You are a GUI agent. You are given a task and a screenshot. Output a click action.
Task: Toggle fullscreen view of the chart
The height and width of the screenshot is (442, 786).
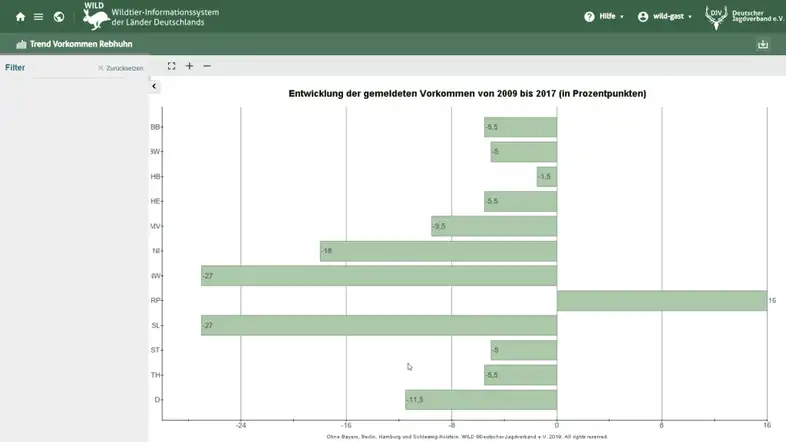(171, 66)
